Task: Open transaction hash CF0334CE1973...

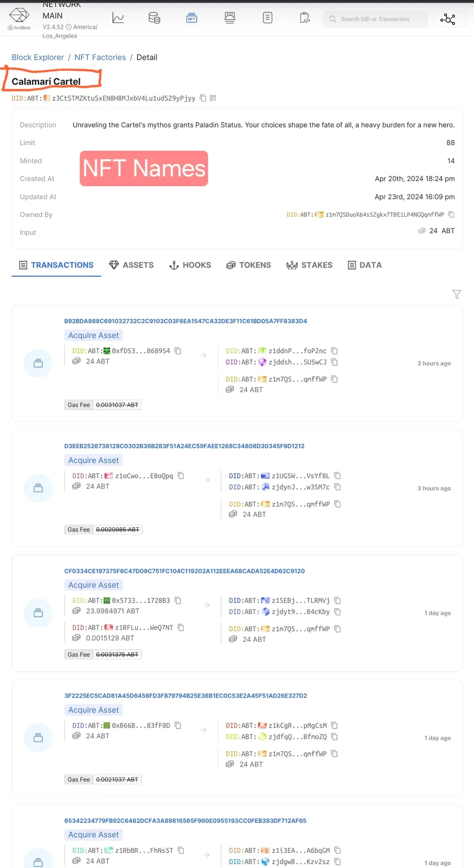Action: point(184,571)
